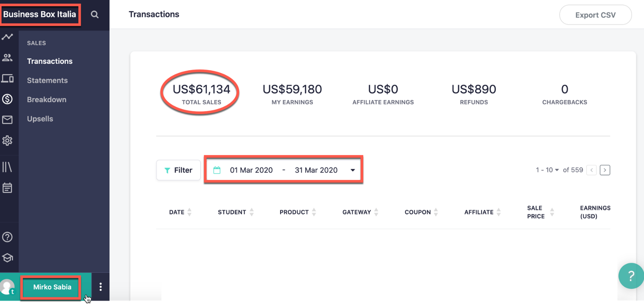Open the Courses library books icon
This screenshot has height=307, width=644.
[7, 167]
